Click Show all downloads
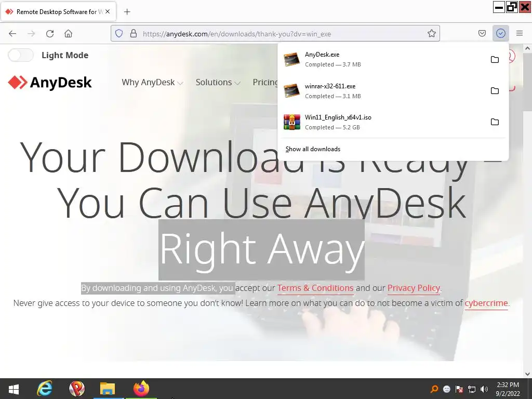Screen dimensions: 532x399 click(313, 149)
